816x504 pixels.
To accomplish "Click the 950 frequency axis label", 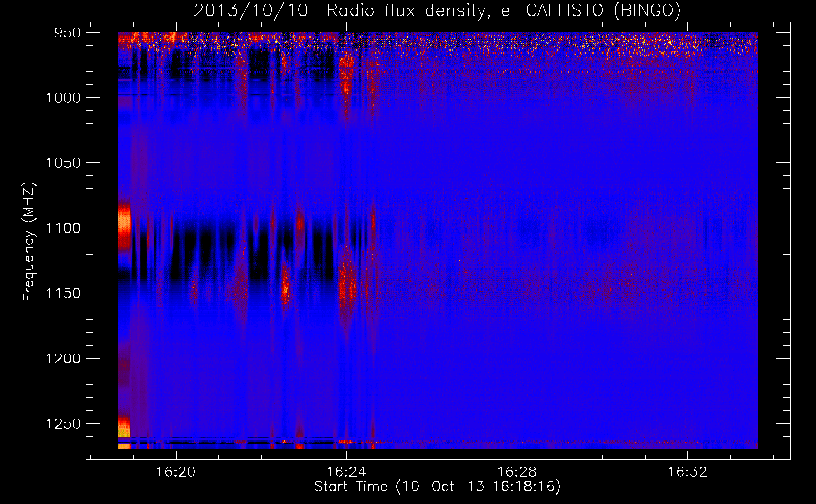I will pyautogui.click(x=68, y=33).
